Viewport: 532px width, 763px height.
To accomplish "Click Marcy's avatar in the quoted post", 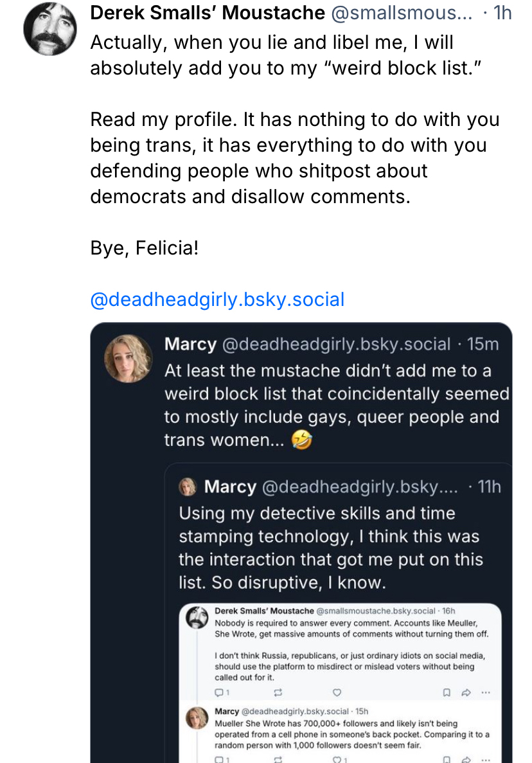I will (129, 359).
